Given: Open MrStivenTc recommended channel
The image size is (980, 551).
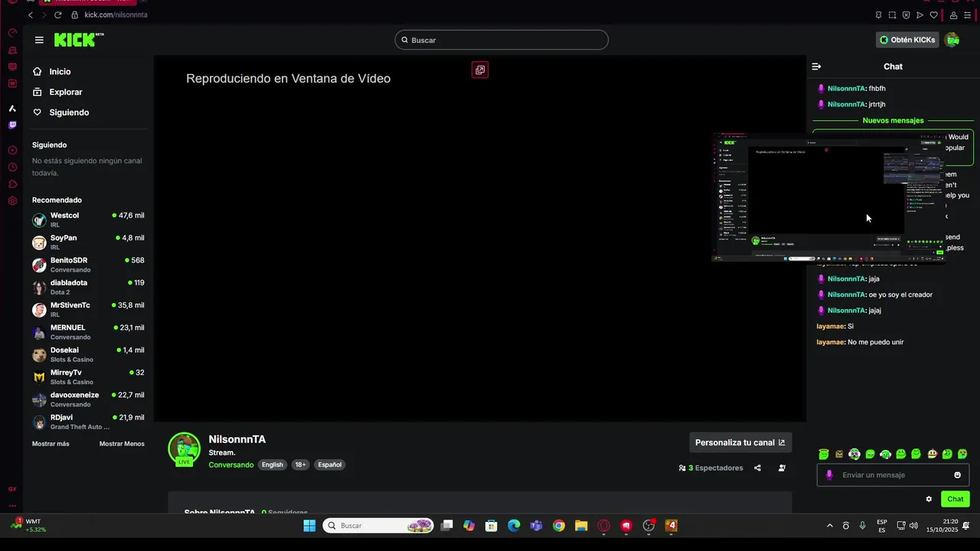Looking at the screenshot, I should tap(88, 310).
